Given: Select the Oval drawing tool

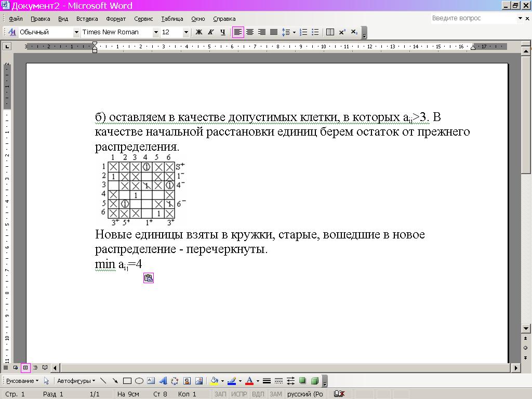Looking at the screenshot, I should pos(139,381).
